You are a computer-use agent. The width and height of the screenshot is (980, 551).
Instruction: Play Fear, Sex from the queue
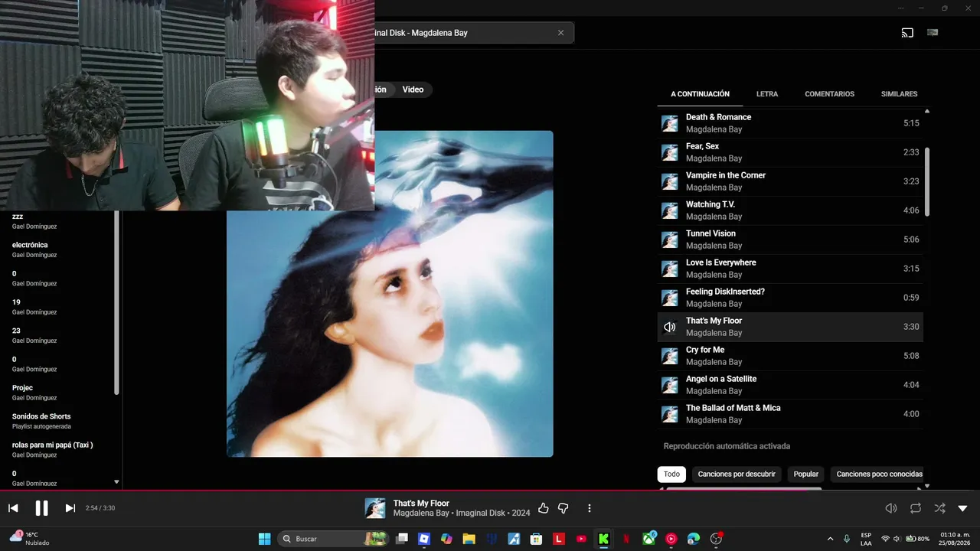coord(790,152)
